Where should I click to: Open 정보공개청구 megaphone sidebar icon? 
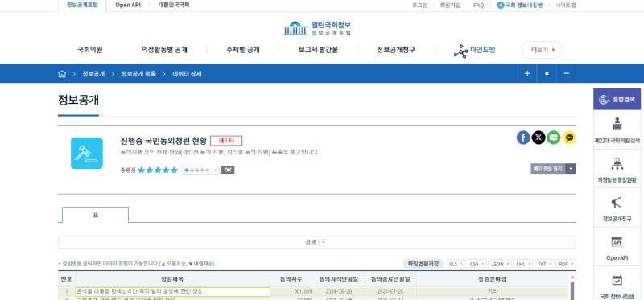tap(617, 203)
